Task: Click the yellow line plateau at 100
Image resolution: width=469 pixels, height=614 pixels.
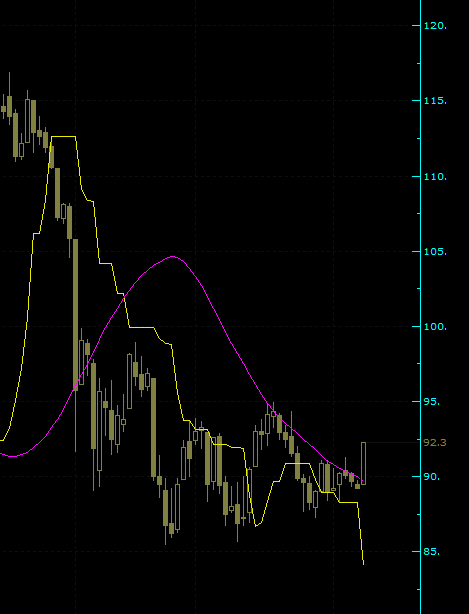Action: coord(141,327)
